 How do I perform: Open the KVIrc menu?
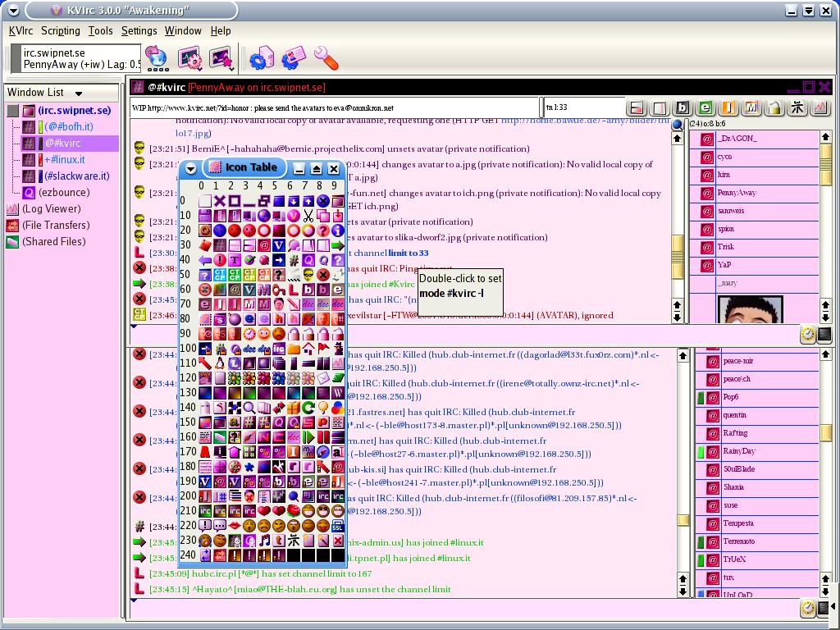[21, 31]
